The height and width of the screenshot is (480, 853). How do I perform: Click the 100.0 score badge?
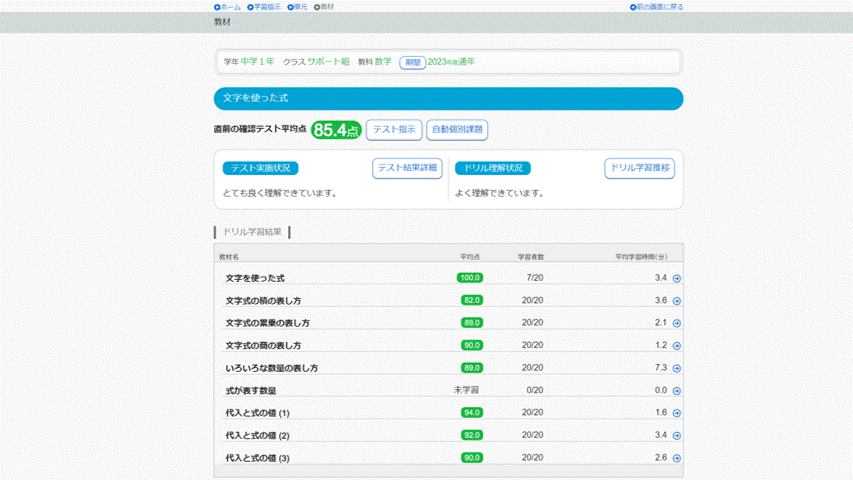[471, 278]
